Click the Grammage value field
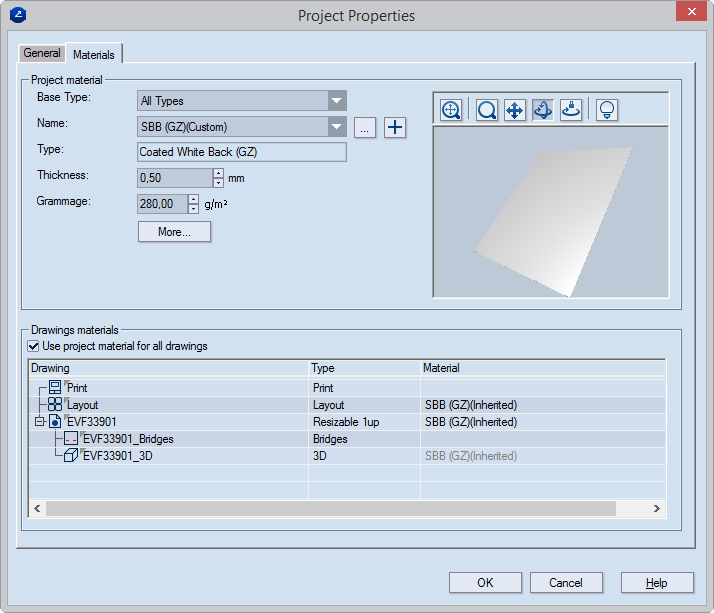 [161, 204]
